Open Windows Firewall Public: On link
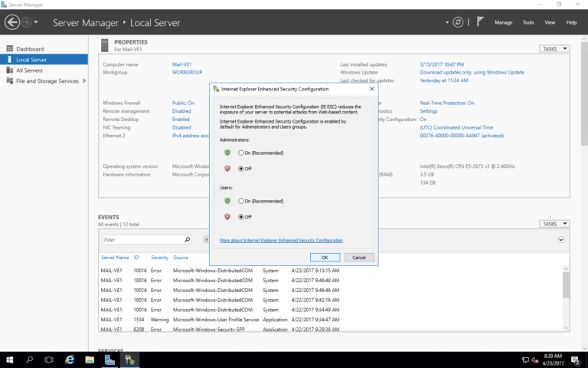This screenshot has height=368, width=588. pyautogui.click(x=183, y=103)
